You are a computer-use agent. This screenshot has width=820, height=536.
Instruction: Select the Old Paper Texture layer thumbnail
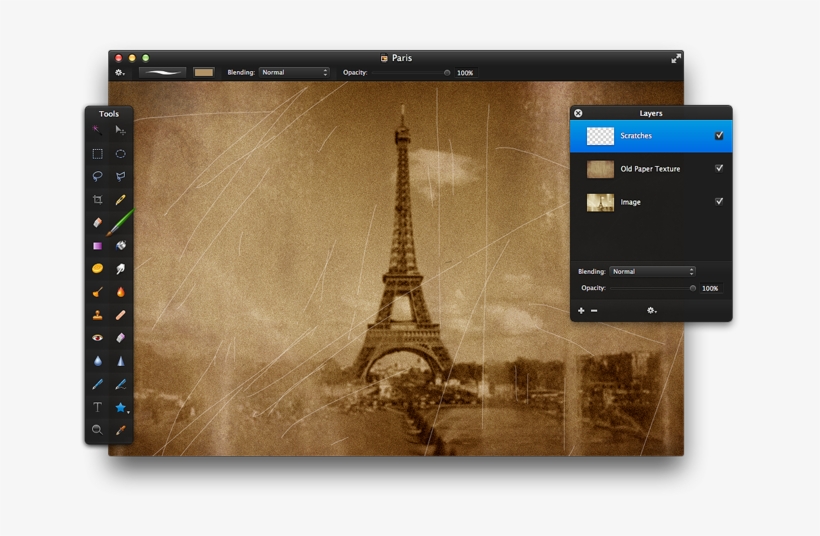point(600,169)
